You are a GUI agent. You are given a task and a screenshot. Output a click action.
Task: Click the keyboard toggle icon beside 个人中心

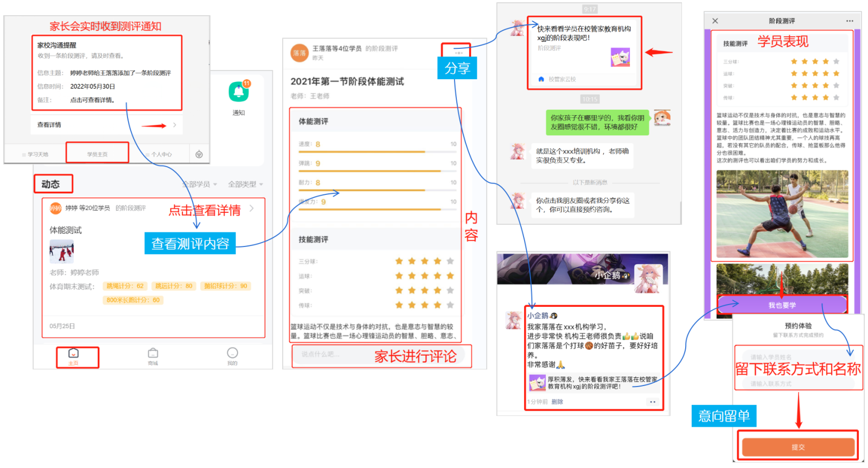pyautogui.click(x=199, y=154)
